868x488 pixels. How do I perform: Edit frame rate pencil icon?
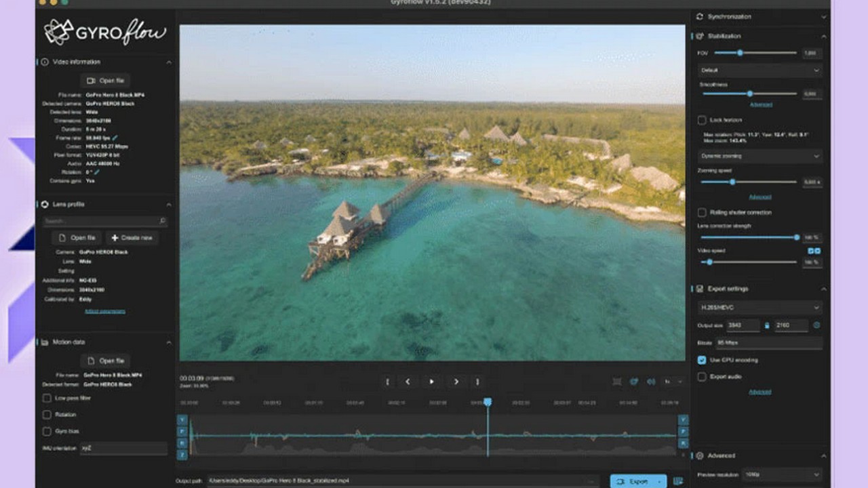(115, 138)
